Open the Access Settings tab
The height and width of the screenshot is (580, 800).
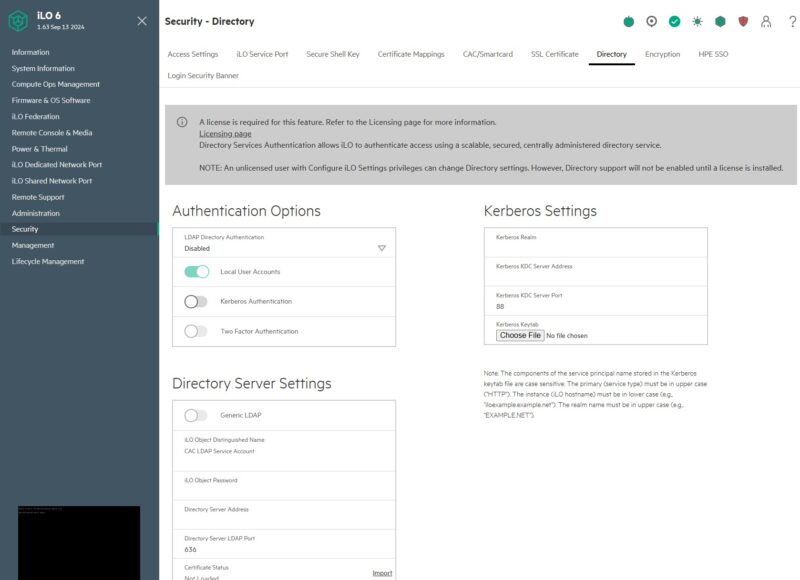(x=192, y=55)
